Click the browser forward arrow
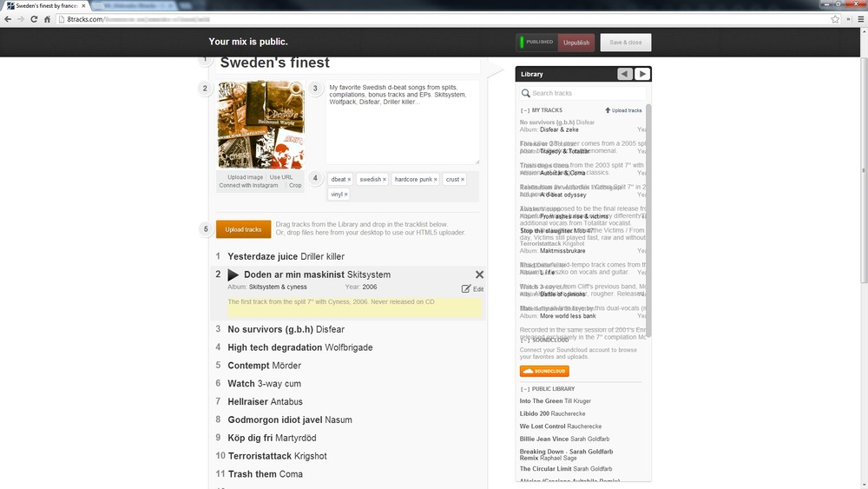This screenshot has width=868, height=489. click(x=21, y=19)
